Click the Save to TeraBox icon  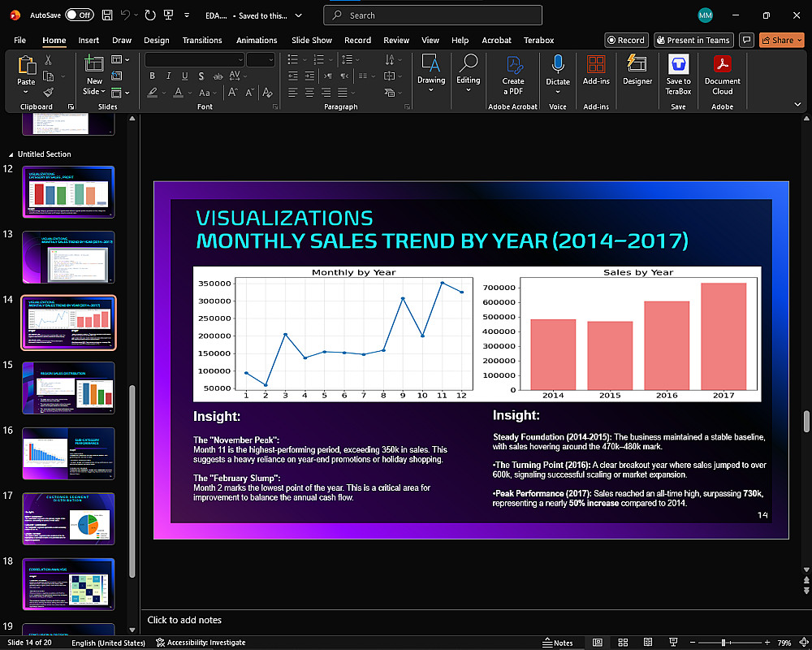coord(678,65)
